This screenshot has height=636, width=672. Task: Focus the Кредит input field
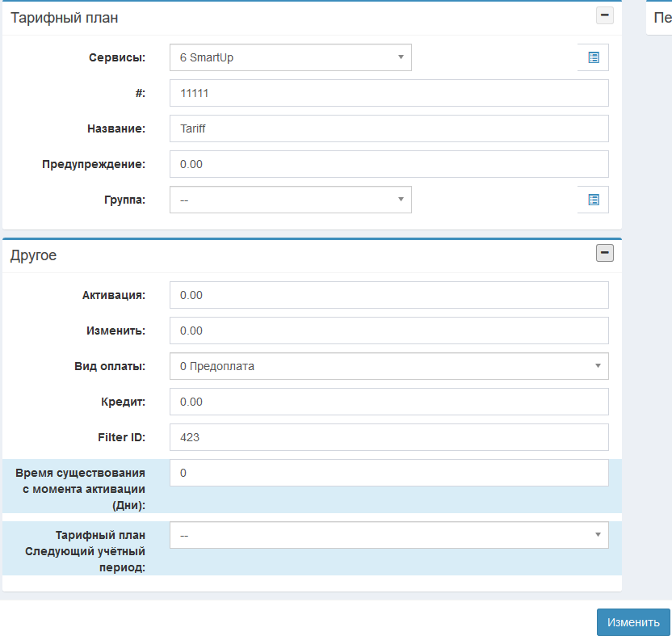pos(388,402)
